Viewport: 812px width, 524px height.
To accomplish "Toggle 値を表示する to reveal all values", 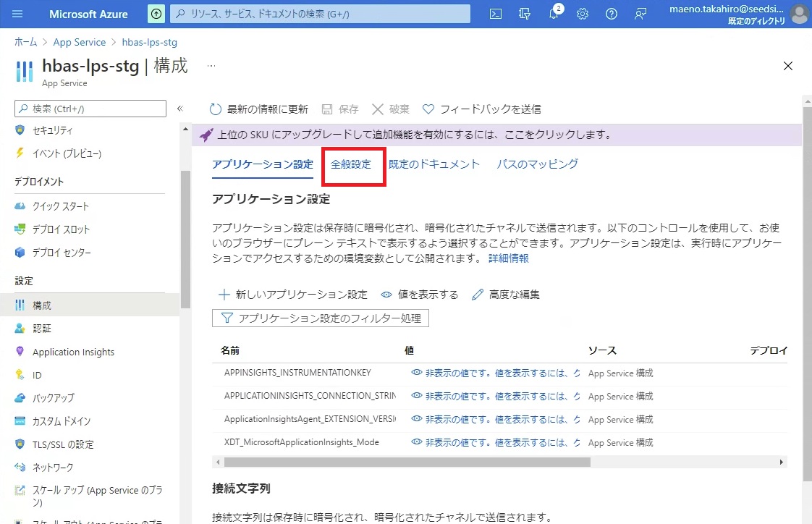I will coord(420,295).
